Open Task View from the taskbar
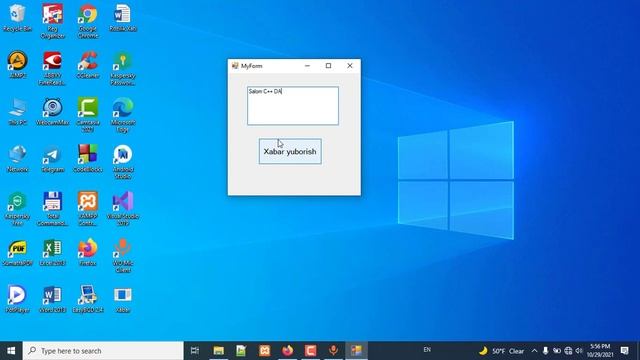640x360 pixels. (195, 351)
